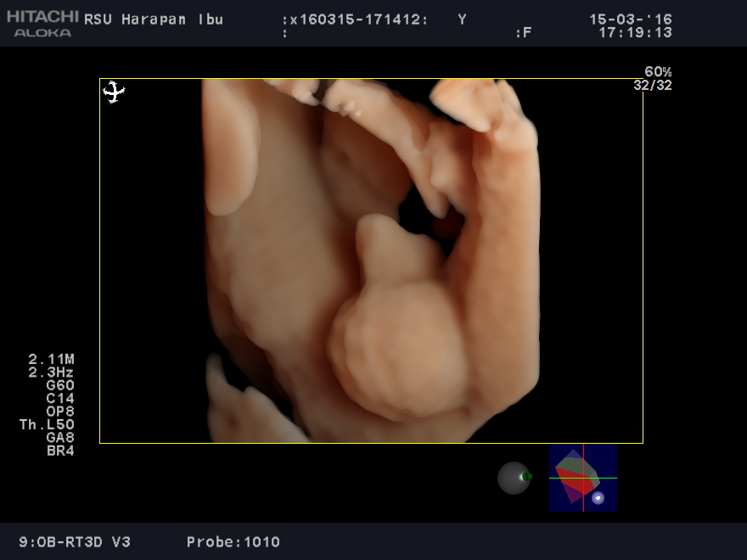Click the 3D volume orientation cube
The image size is (747, 560).
[x=582, y=478]
